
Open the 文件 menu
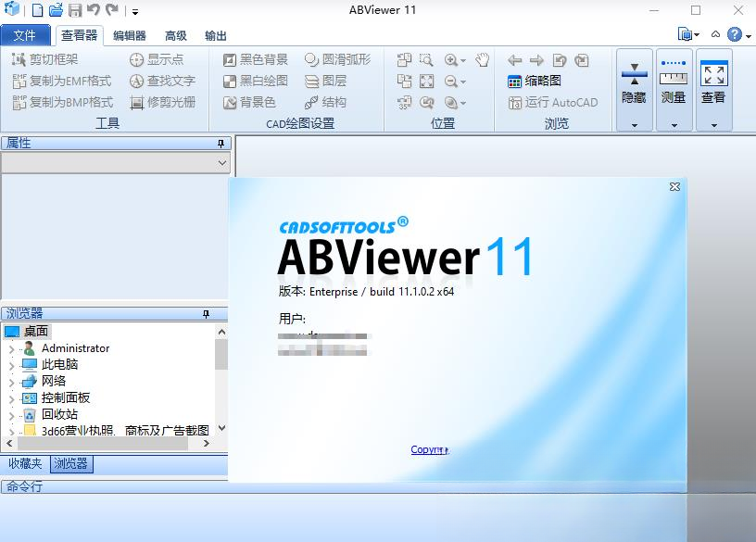click(25, 35)
